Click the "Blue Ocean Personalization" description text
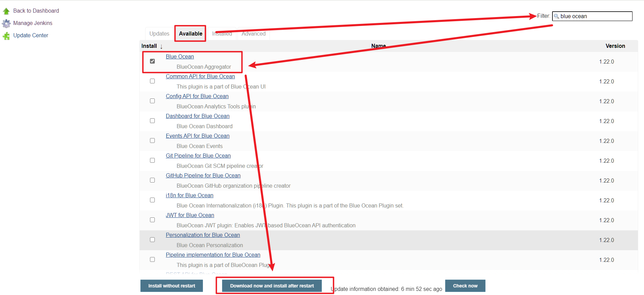This screenshot has height=295, width=644. click(210, 245)
